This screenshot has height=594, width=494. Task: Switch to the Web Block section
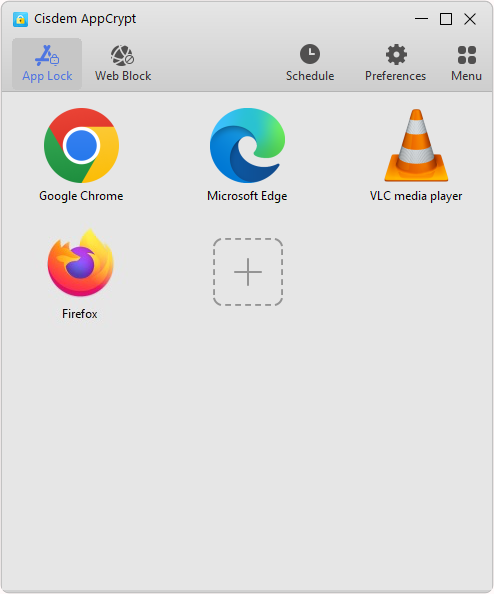point(123,64)
